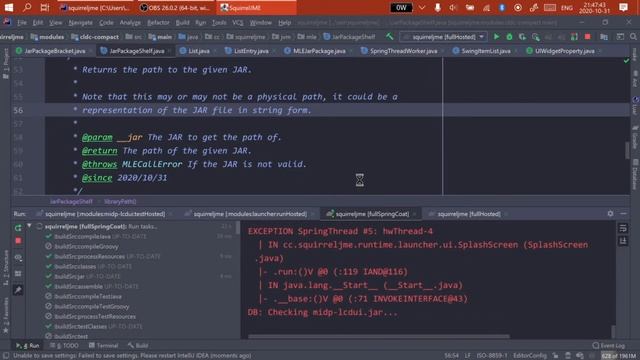Open the Favorites tool window stripe
This screenshot has height=360, width=640.
point(6,316)
